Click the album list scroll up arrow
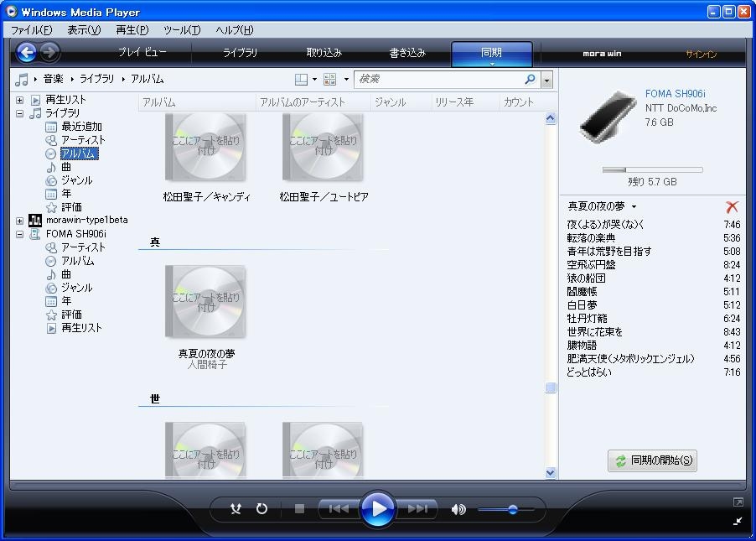This screenshot has height=541, width=756. coord(550,119)
